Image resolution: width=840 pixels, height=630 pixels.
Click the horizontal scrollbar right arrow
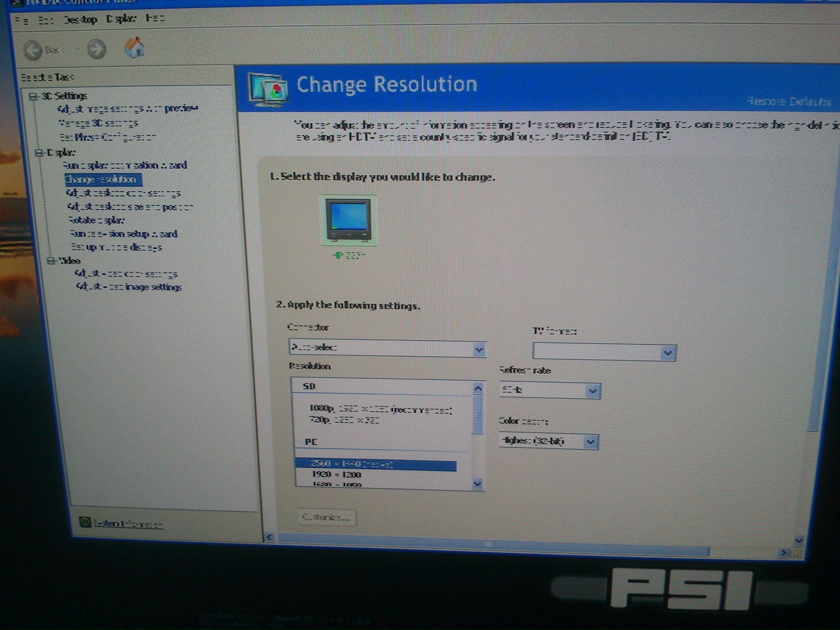click(x=783, y=553)
